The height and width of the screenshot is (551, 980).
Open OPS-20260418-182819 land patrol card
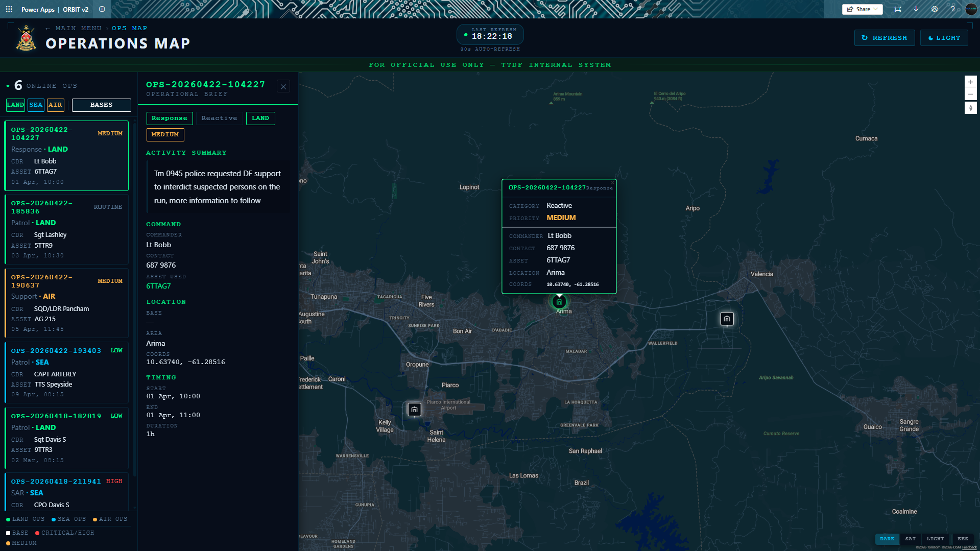[66, 438]
